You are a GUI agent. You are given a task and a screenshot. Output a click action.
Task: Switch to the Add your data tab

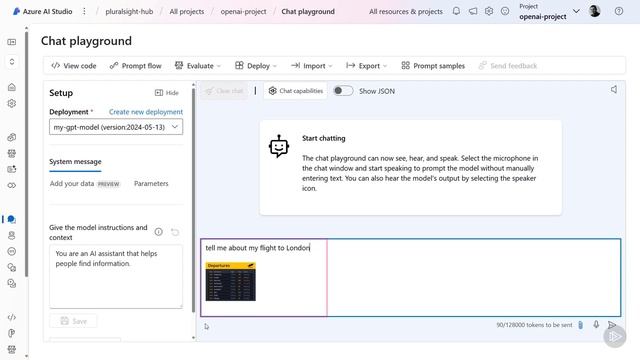tap(84, 184)
